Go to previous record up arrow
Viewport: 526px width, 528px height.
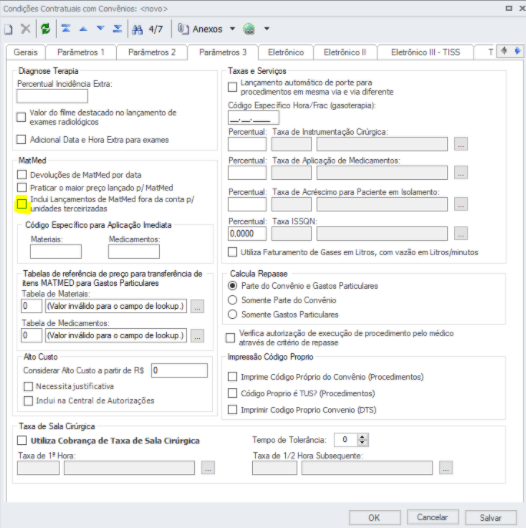tap(83, 29)
